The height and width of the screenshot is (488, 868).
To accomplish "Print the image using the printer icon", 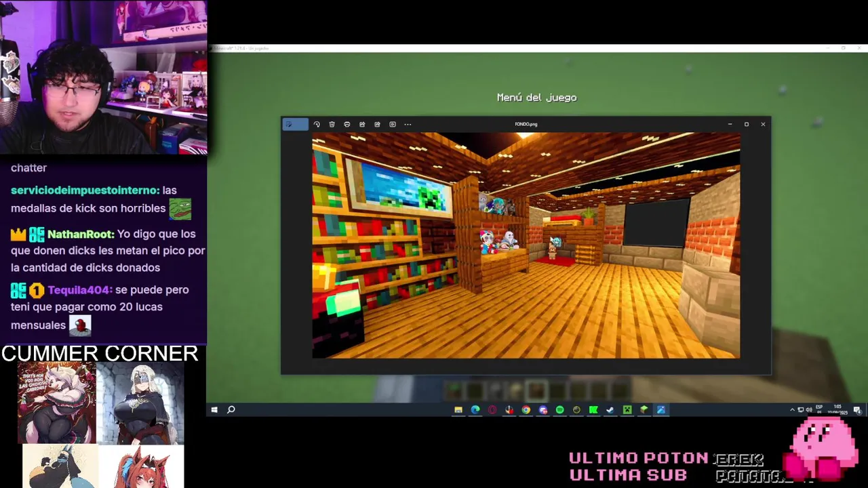I will coord(347,124).
